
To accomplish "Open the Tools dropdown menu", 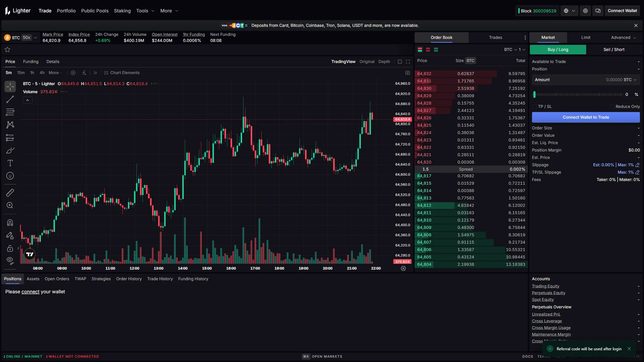I will click(x=145, y=11).
